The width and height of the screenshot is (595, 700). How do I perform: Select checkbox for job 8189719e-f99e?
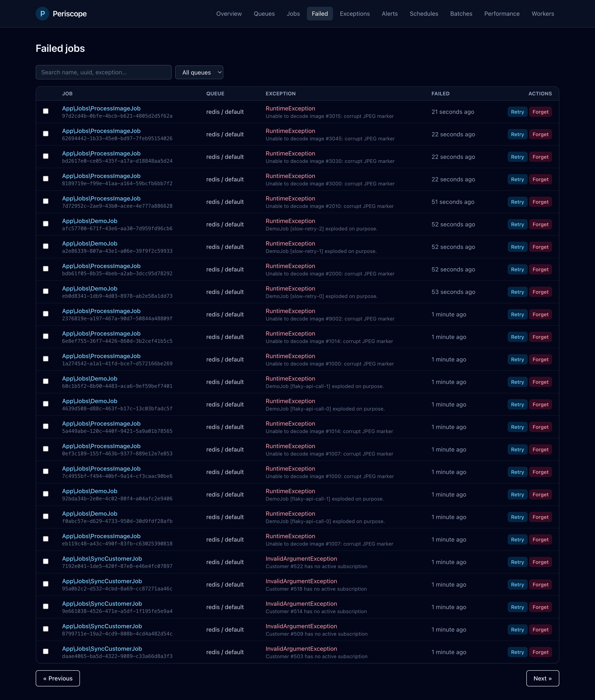point(45,179)
